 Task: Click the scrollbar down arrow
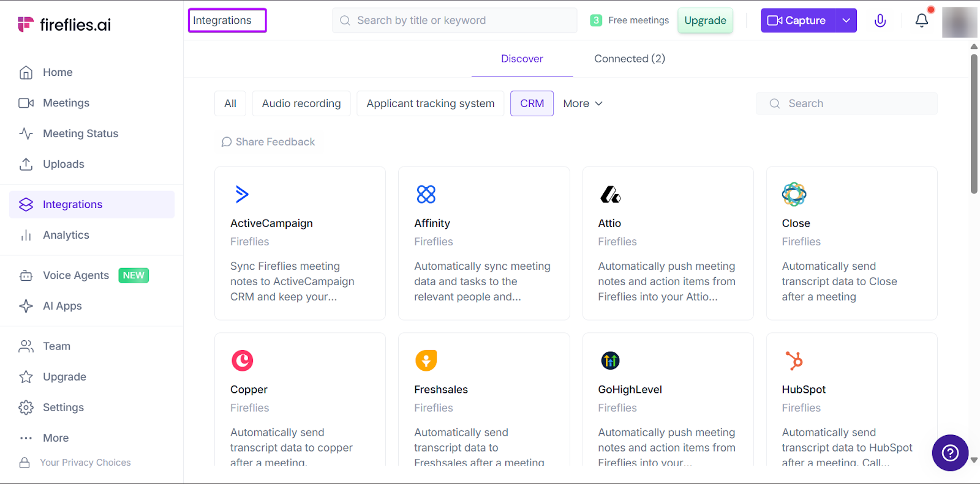[x=974, y=460]
